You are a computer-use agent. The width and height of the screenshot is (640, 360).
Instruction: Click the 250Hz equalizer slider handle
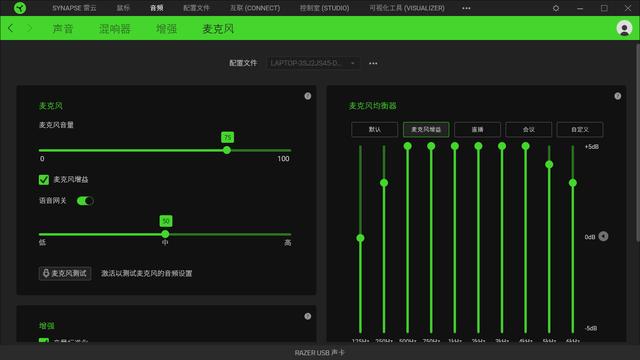pos(384,182)
